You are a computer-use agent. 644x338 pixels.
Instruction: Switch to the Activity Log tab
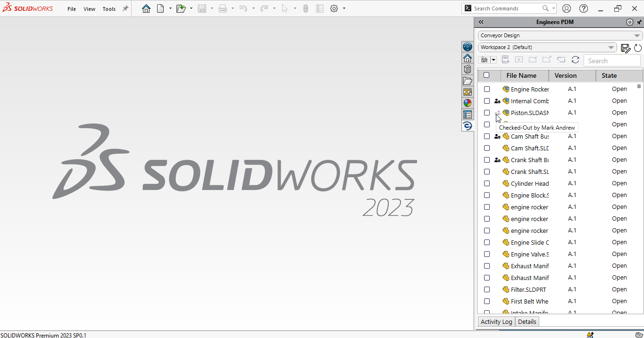pyautogui.click(x=496, y=322)
